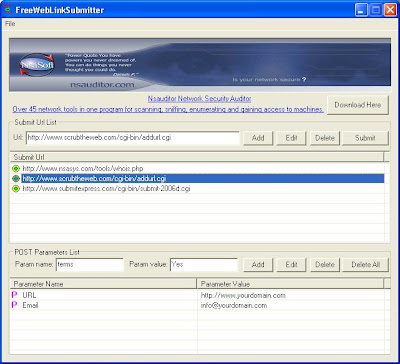This screenshot has width=400, height=364.
Task: Click the green icon next to scrubtheweb URL
Action: 16,179
